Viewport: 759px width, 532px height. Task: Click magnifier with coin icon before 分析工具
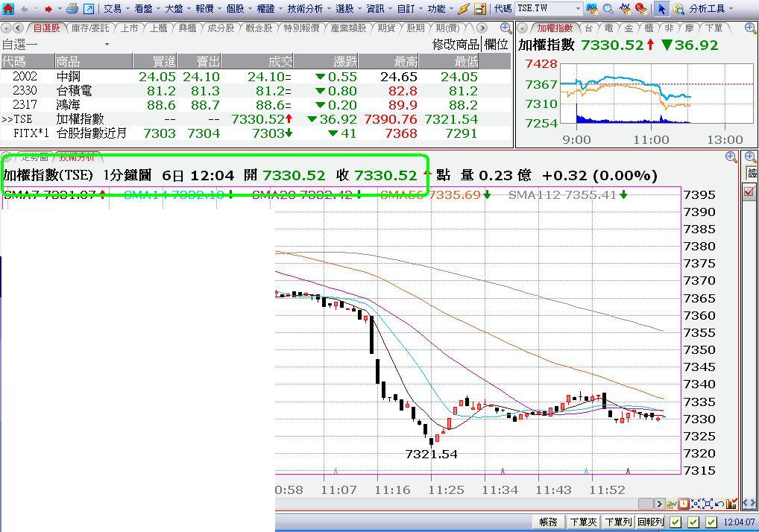pos(678,9)
